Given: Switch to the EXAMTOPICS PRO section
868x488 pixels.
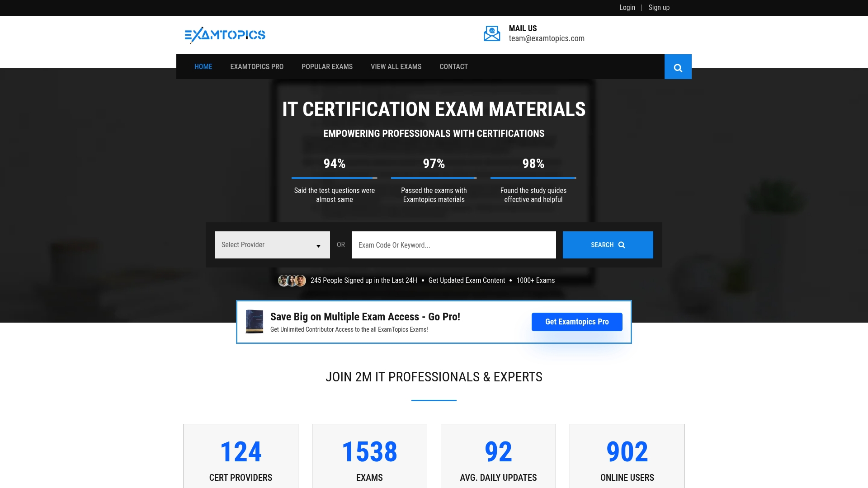Looking at the screenshot, I should click(x=256, y=66).
